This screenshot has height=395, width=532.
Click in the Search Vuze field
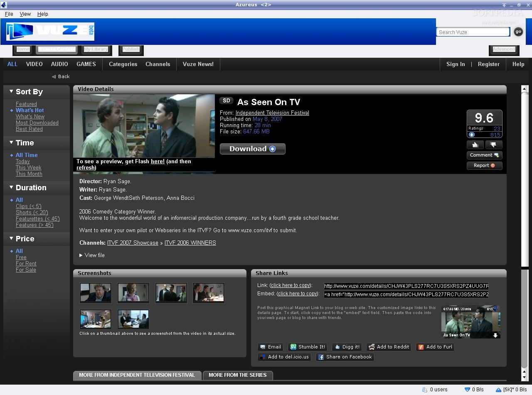(473, 32)
